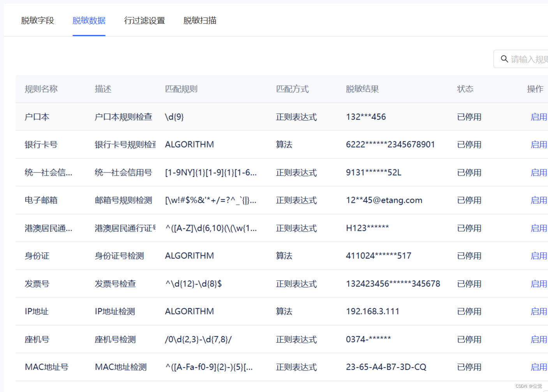Click 启用 for the MAC地址号 row

pos(539,367)
